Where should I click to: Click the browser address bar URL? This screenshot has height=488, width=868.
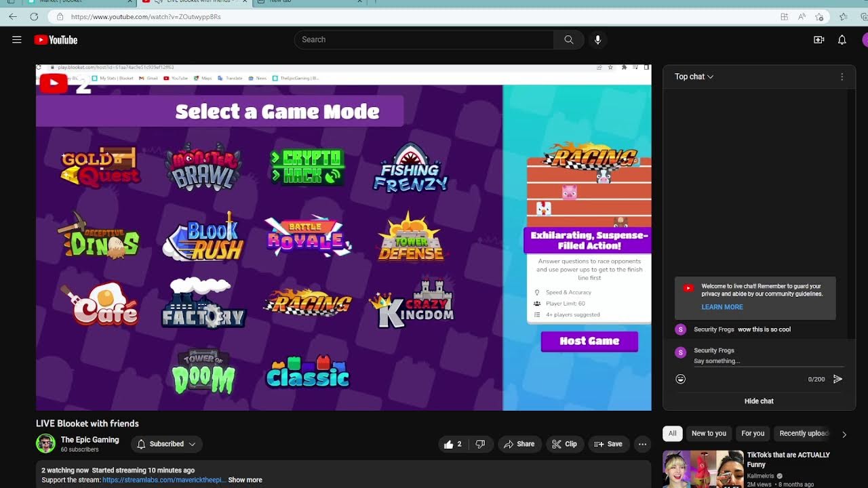(x=146, y=16)
